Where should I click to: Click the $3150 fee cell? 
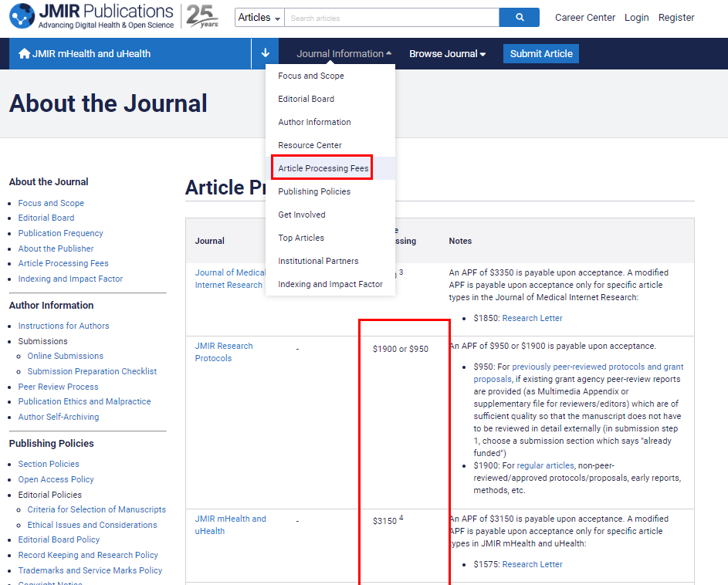[x=388, y=520]
